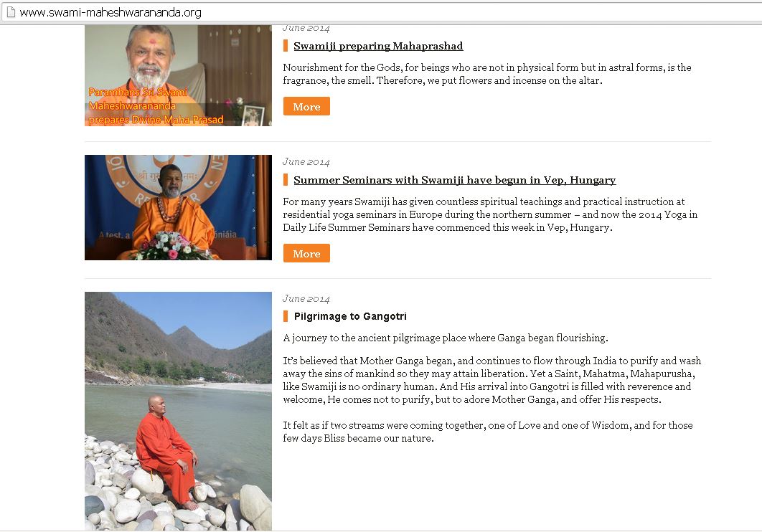762x532 pixels.
Task: Click the paragraph starting 'It's believed that Mother Ganga'
Action: pos(491,380)
